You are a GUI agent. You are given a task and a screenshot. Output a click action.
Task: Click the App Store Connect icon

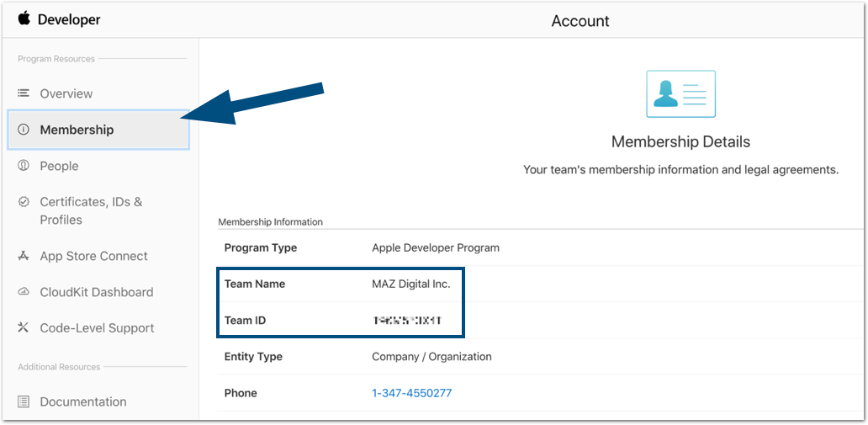coord(24,256)
